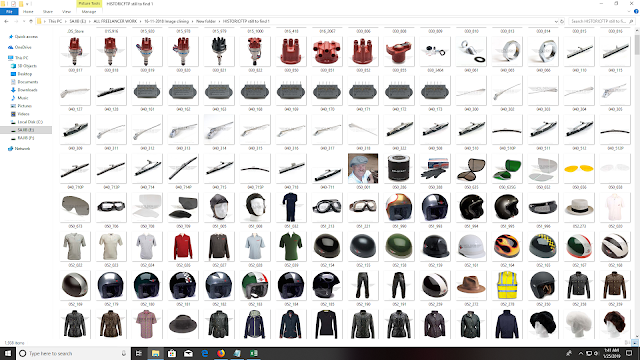Select the black distributor cap thumbnail
The image size is (640, 360).
coord(219,51)
